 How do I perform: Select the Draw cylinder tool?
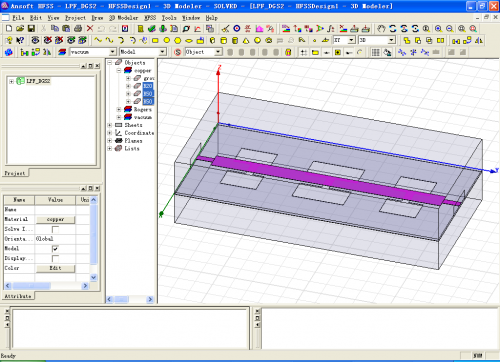224,40
